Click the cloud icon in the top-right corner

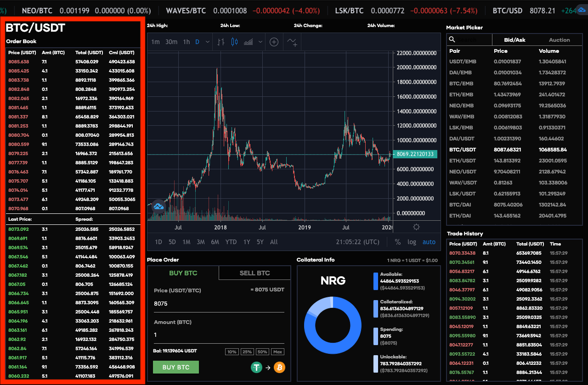coord(582,10)
